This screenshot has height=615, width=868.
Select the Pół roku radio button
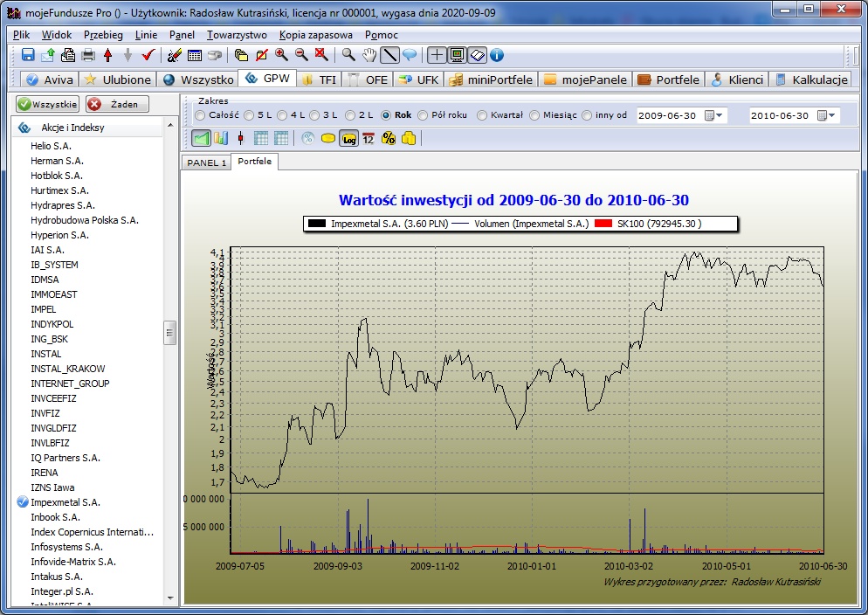[x=424, y=115]
